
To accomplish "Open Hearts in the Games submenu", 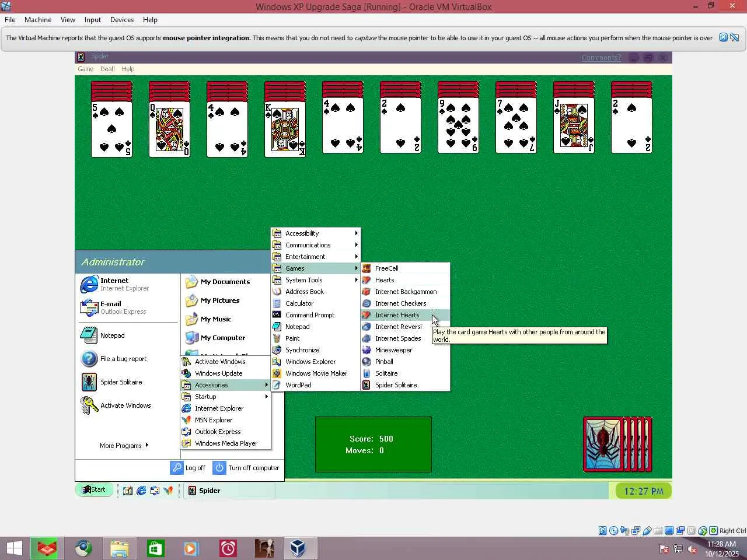I will point(406,280).
